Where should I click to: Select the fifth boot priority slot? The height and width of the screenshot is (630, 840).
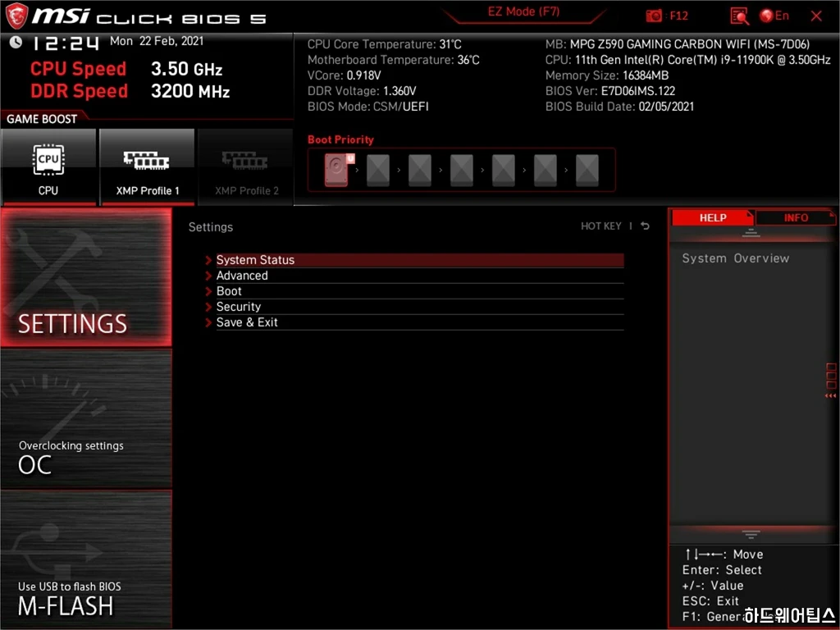click(504, 171)
